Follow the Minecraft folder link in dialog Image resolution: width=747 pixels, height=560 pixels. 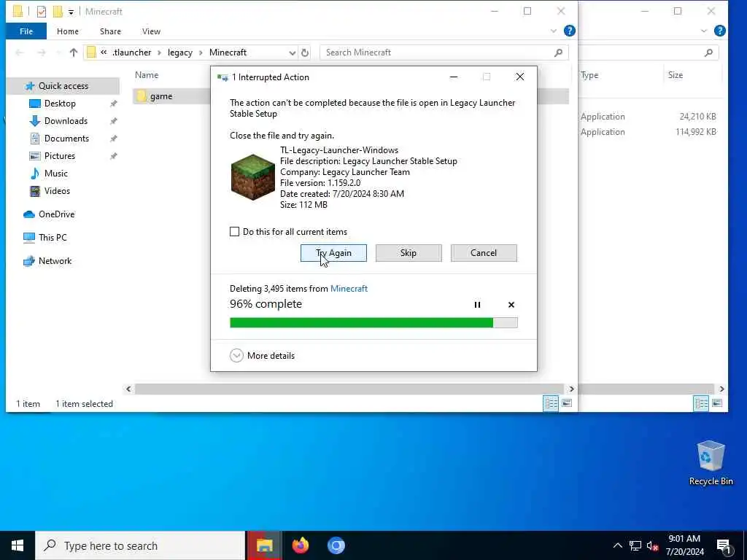click(x=349, y=289)
